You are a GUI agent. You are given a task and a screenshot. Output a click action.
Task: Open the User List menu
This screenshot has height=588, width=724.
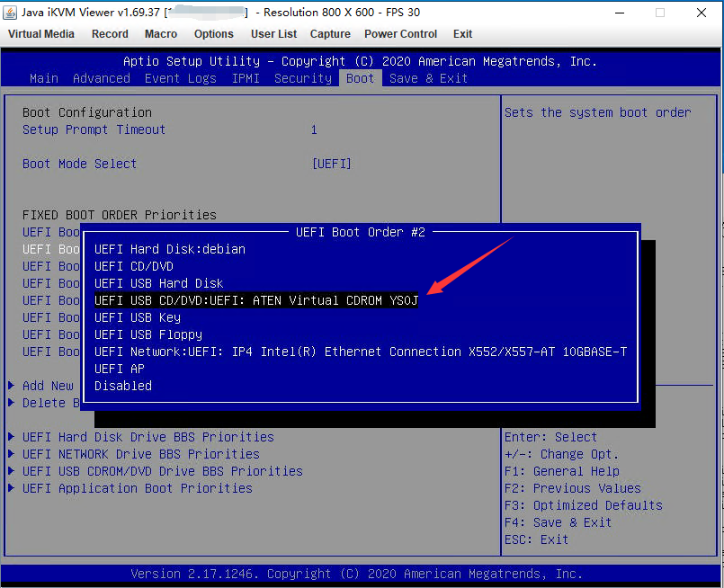click(273, 34)
